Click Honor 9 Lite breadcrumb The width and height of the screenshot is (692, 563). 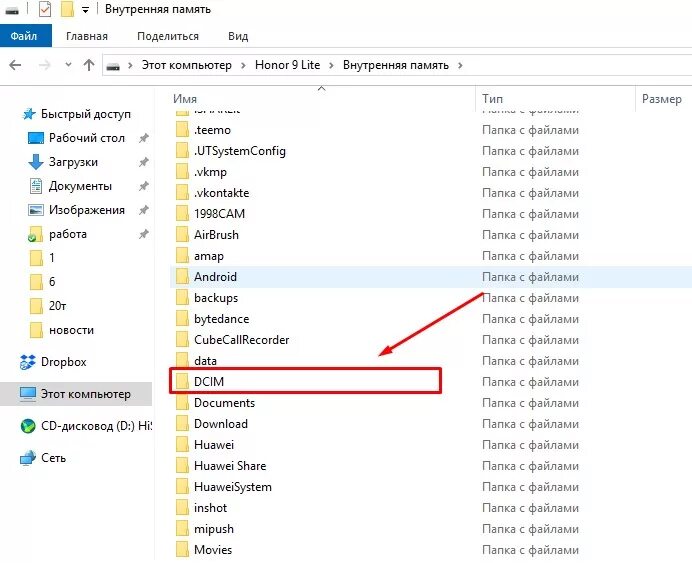click(287, 65)
